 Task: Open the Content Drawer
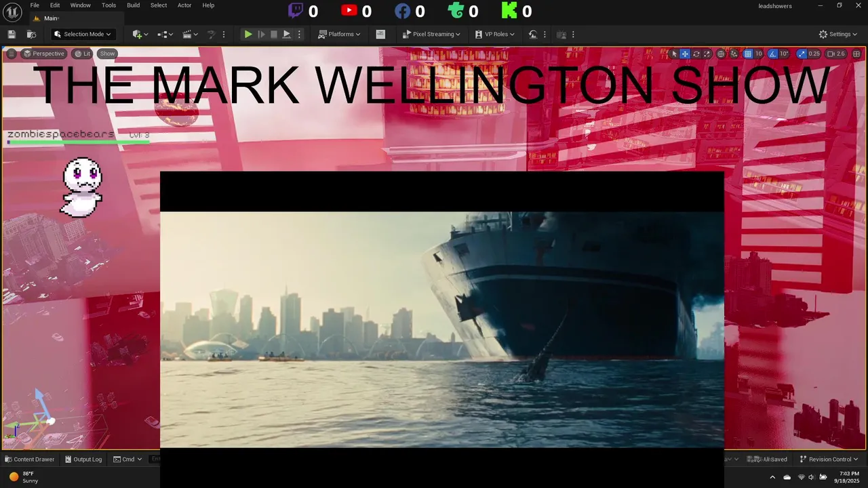pyautogui.click(x=29, y=459)
